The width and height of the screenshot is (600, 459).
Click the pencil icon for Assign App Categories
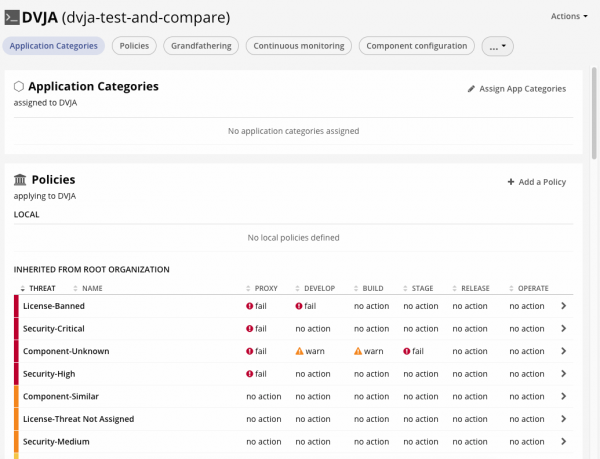(471, 89)
